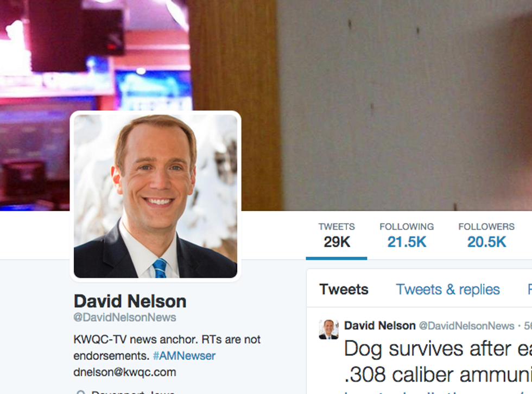Open David Nelson's large profile photo
This screenshot has width=532, height=394.
[155, 196]
